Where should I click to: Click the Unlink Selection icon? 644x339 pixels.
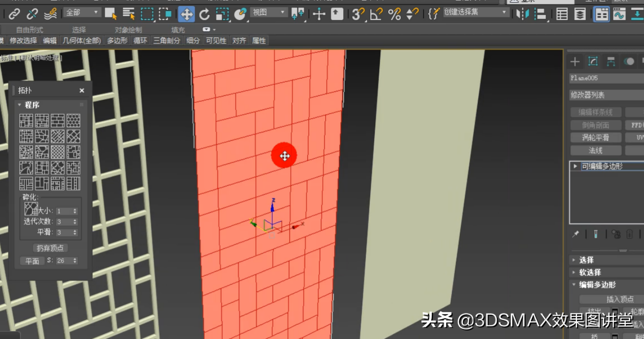(x=33, y=14)
